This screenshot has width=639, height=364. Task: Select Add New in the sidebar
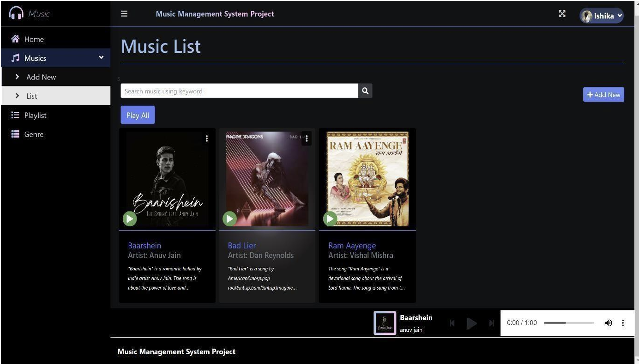[56, 77]
